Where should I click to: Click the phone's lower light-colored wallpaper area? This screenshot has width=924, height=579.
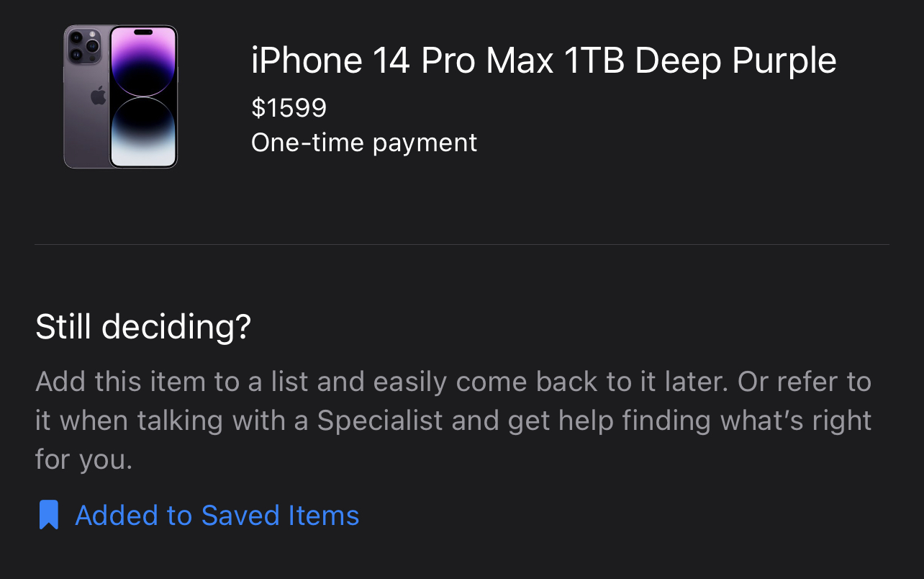tap(143, 148)
